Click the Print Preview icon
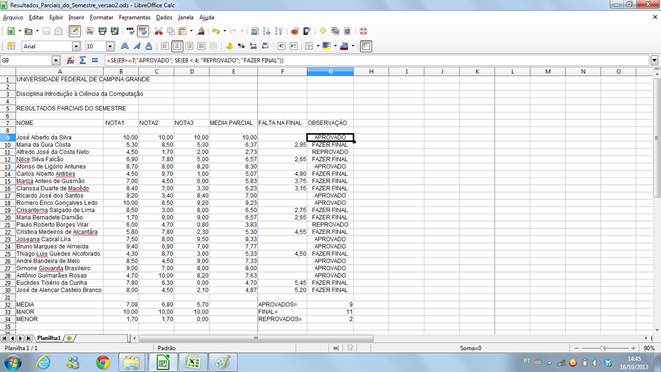This screenshot has height=372, width=661. pos(115,31)
